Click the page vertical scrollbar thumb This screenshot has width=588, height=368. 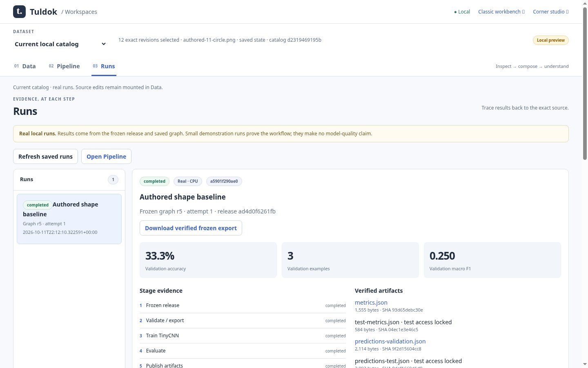[585, 83]
